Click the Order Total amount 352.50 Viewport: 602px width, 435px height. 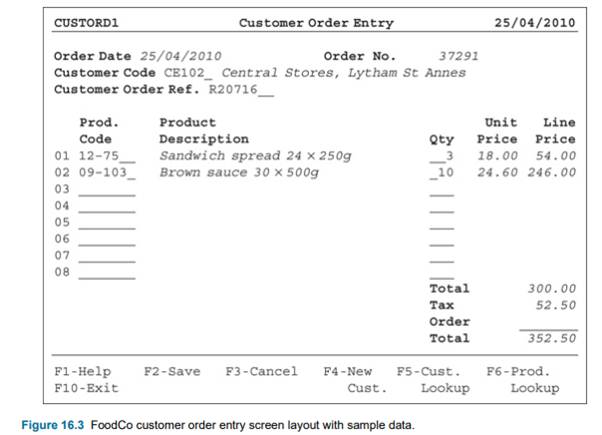552,339
